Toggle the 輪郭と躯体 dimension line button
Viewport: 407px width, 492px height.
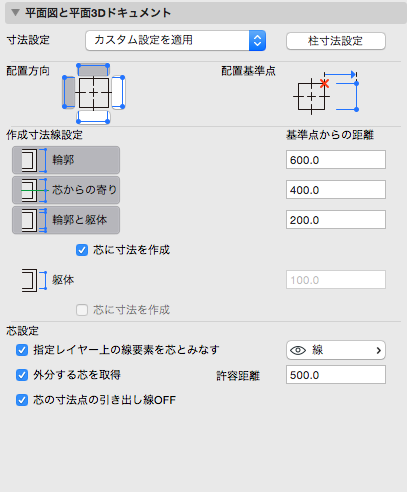(66, 220)
